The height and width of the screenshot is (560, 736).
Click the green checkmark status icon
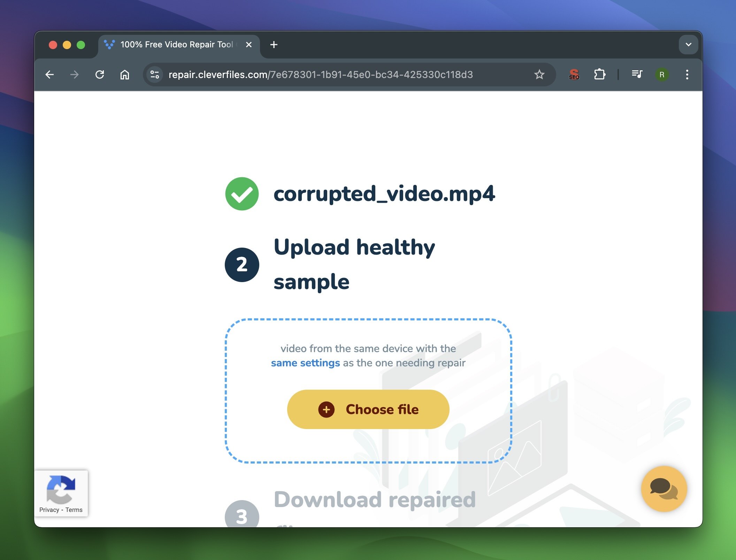(x=243, y=194)
